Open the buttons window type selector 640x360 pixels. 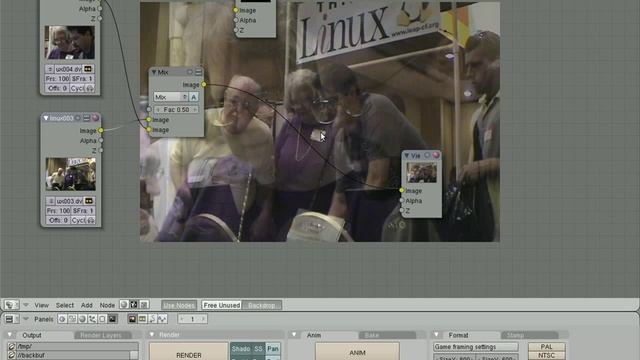click(11, 319)
